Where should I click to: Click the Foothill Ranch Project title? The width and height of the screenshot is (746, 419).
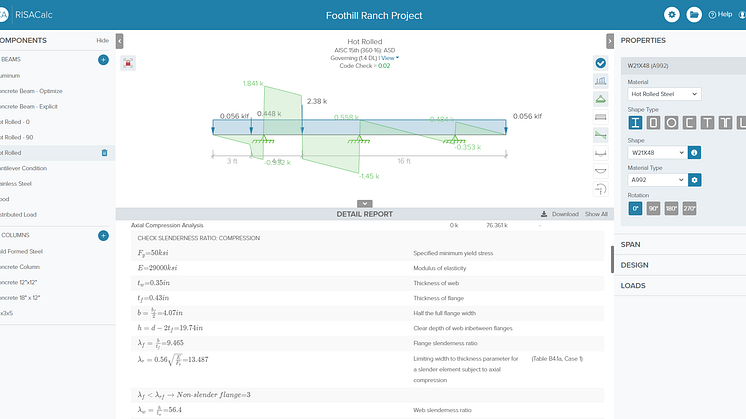pyautogui.click(x=374, y=16)
